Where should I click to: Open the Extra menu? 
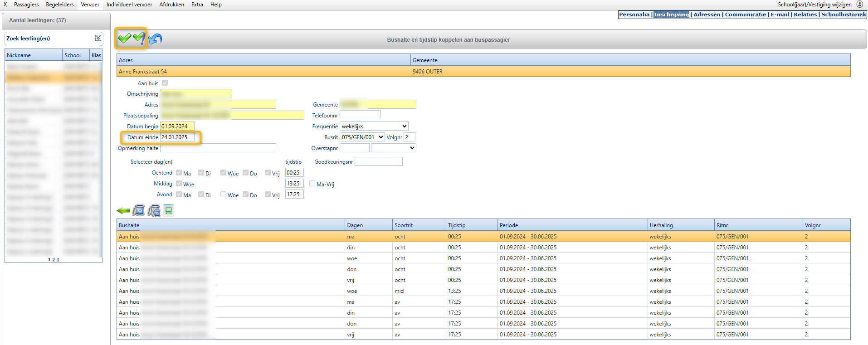(197, 5)
